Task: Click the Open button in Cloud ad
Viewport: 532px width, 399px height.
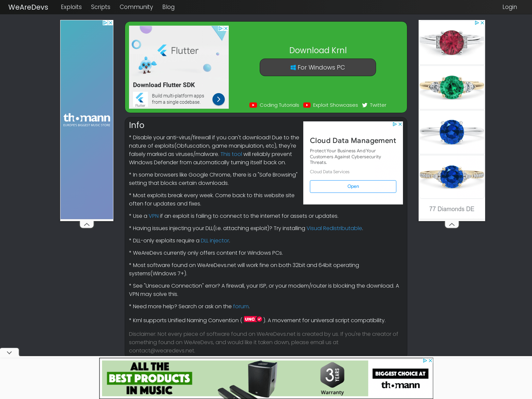Action: point(353,187)
